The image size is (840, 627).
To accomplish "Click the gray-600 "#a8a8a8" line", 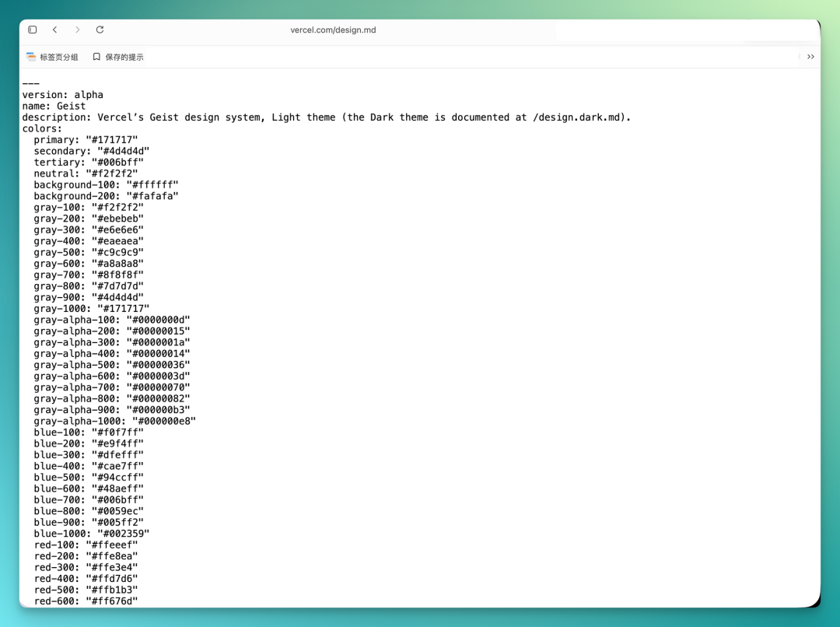I will pyautogui.click(x=89, y=264).
